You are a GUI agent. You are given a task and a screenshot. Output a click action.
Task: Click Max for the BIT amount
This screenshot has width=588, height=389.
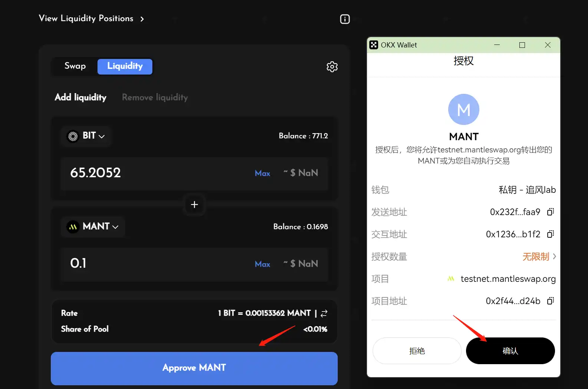pos(262,173)
